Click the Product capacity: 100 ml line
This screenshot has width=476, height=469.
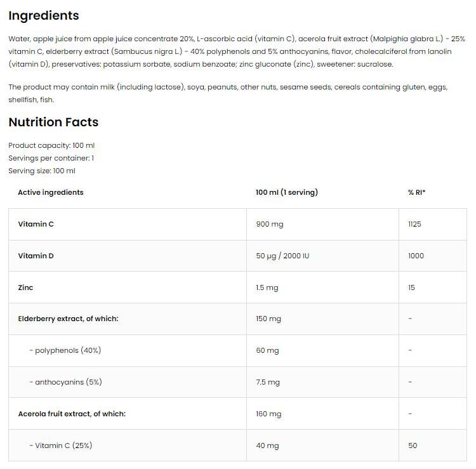point(51,145)
